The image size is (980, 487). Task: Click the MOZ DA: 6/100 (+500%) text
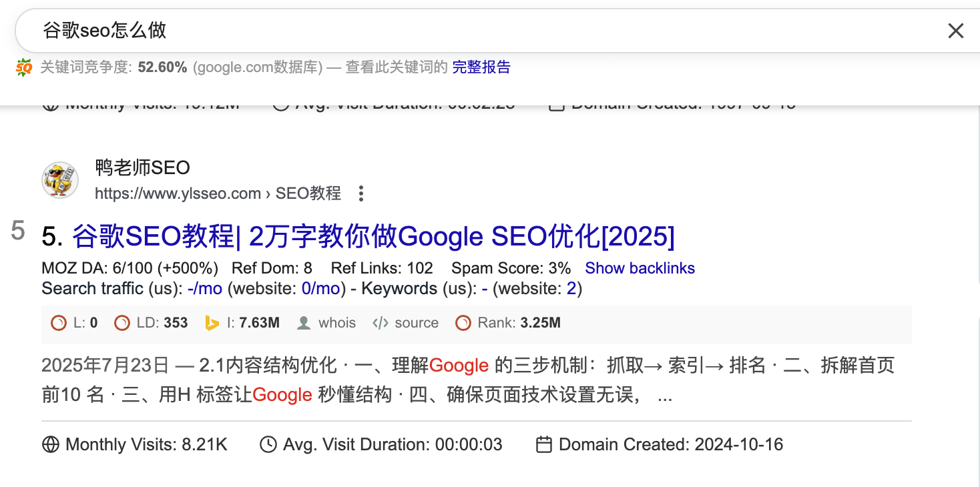130,268
